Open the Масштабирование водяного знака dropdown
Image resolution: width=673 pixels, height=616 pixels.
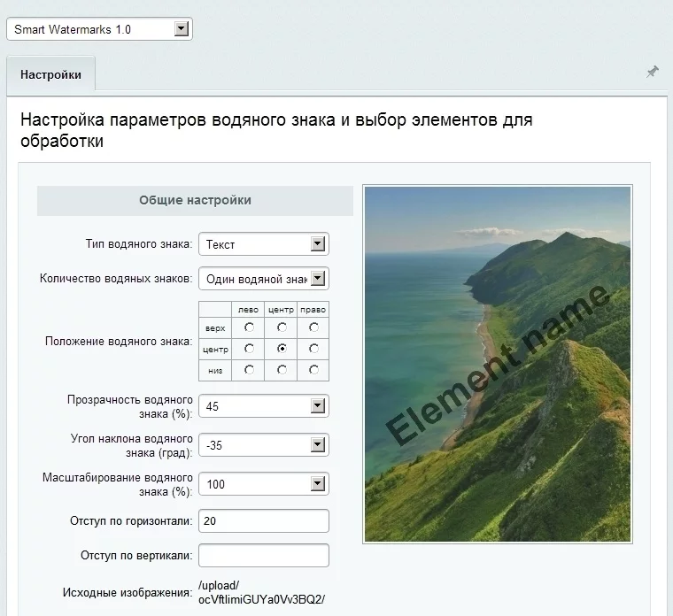(x=263, y=484)
